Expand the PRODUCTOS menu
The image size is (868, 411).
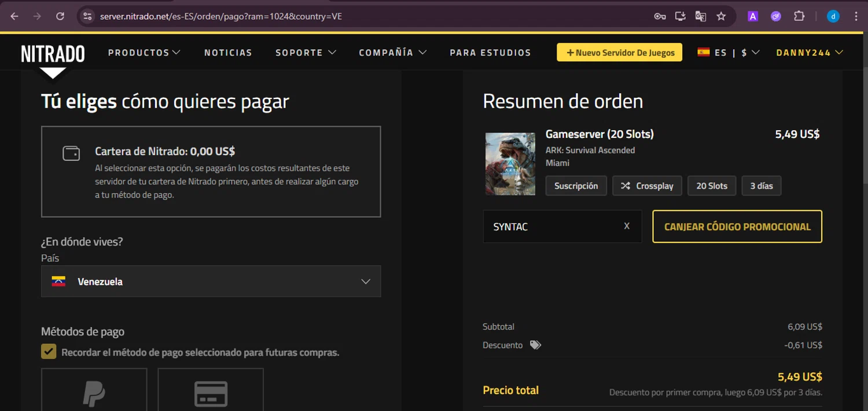tap(144, 53)
